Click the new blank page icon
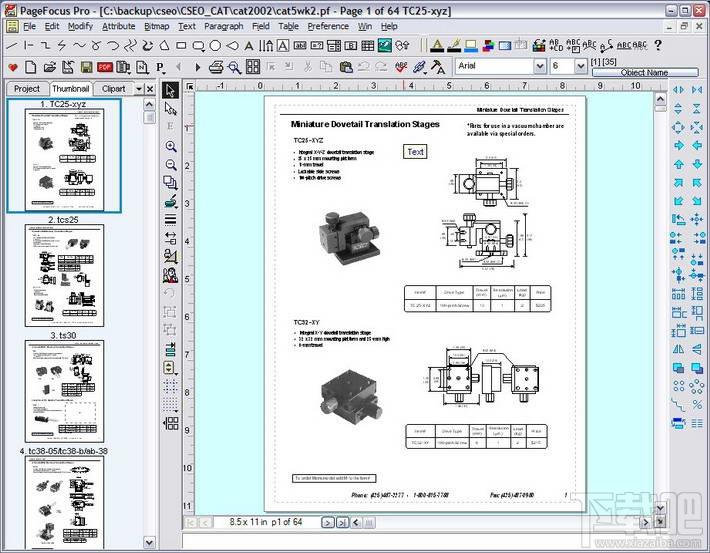The image size is (710, 553). (x=31, y=67)
